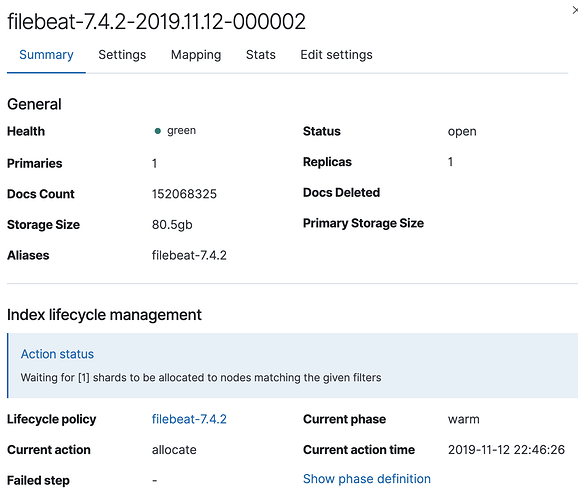Click the green health status dot
The image size is (578, 500).
point(157,131)
